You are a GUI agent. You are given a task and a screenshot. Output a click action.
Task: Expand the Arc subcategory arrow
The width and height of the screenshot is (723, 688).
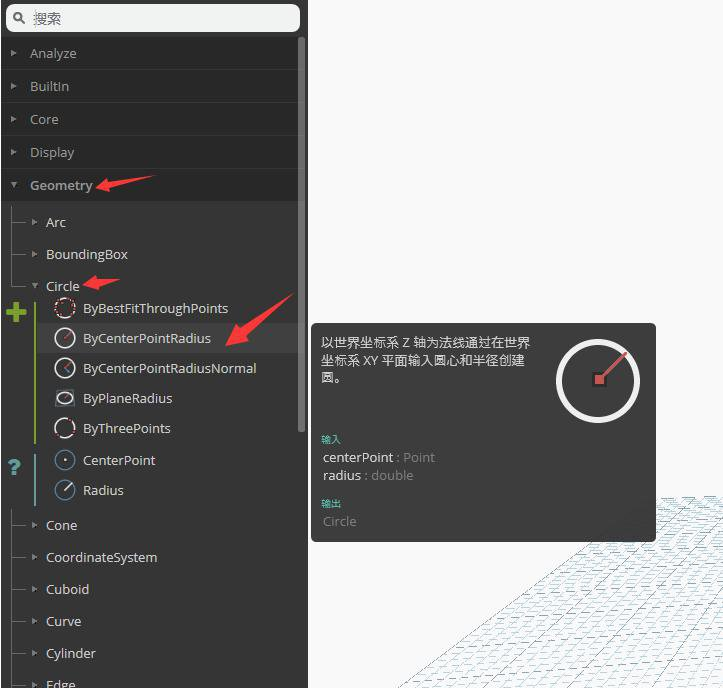[x=35, y=222]
